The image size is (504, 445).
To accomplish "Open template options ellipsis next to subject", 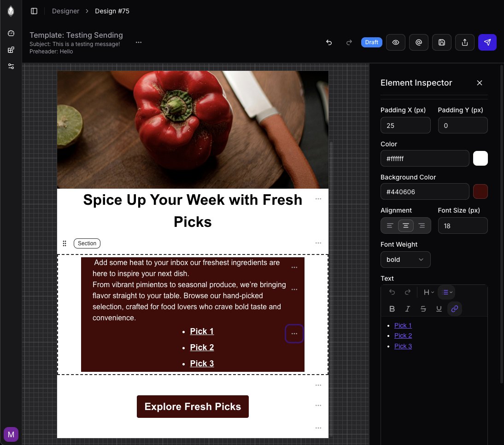I will pyautogui.click(x=139, y=42).
